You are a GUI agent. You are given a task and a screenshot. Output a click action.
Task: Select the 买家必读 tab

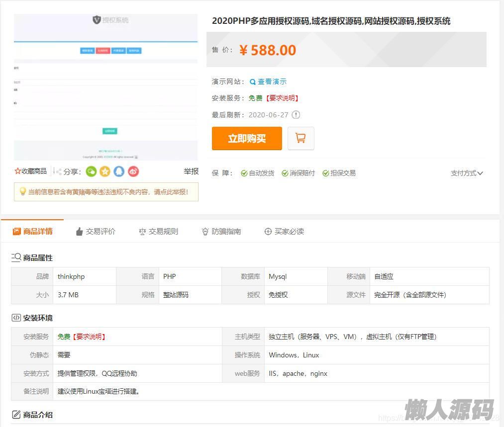click(x=284, y=231)
